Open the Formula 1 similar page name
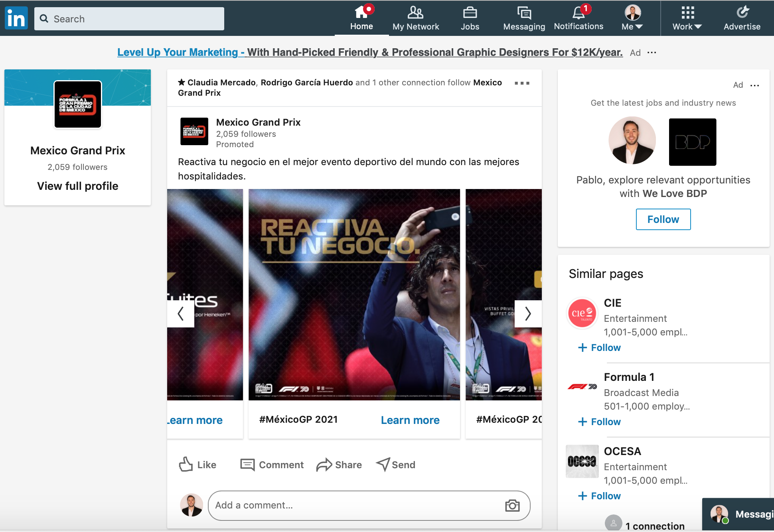Viewport: 774px width, 532px height. click(629, 377)
